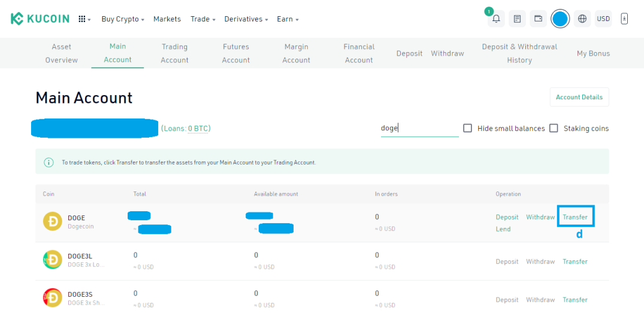Screen dimensions: 644x313
Task: Click Transfer in the DOGE3L row
Action: (575, 262)
